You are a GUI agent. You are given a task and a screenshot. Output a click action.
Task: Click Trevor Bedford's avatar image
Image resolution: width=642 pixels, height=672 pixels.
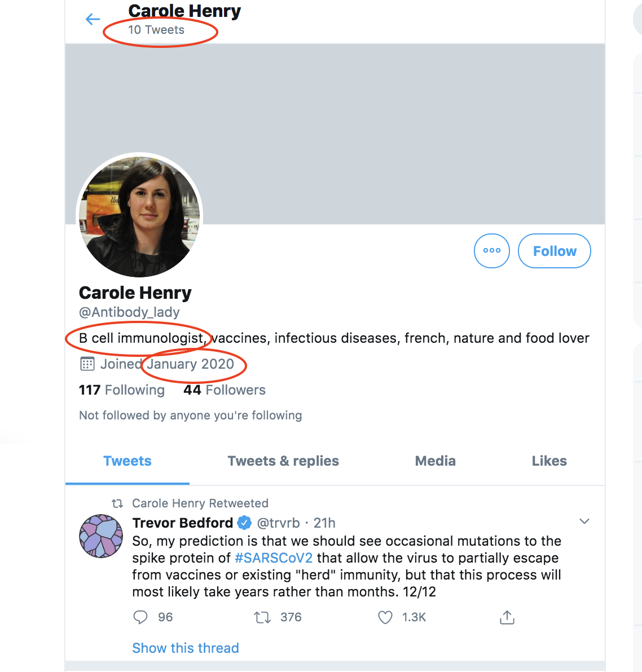pos(101,536)
